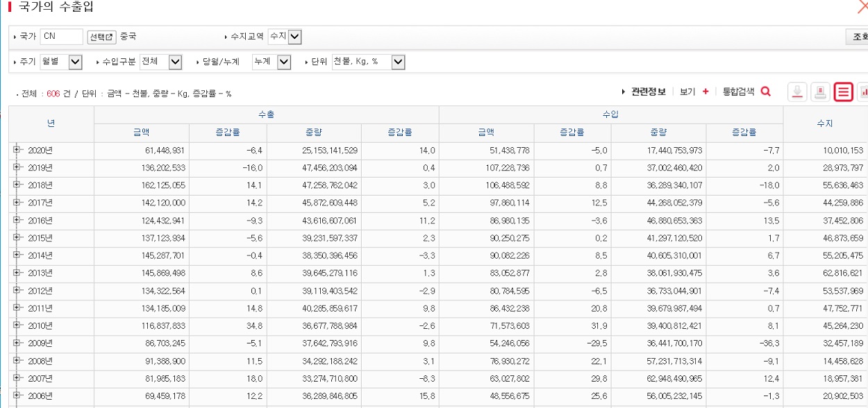Click the red magnifier 통합검색 icon
The height and width of the screenshot is (408, 868).
pyautogui.click(x=766, y=91)
